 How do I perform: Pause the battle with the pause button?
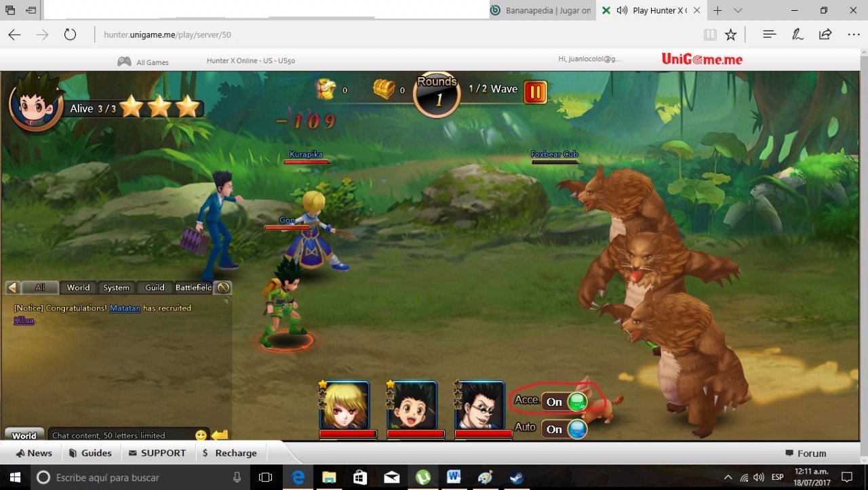[x=535, y=91]
